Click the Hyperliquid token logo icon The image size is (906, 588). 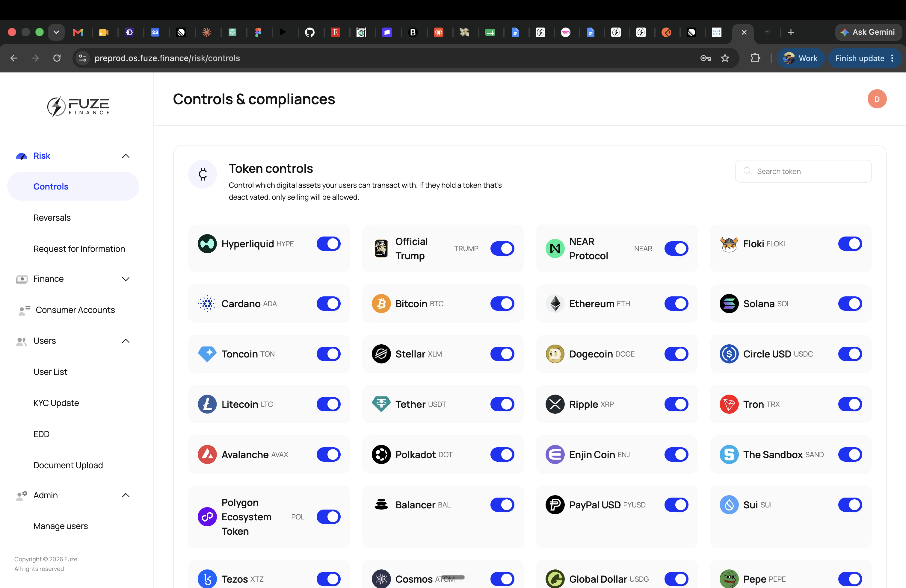(207, 244)
